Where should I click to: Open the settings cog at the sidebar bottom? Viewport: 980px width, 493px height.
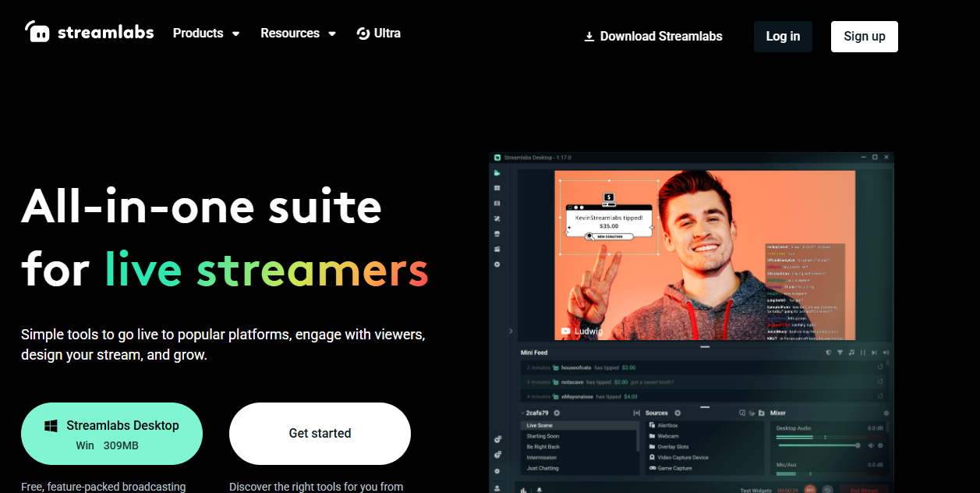(497, 471)
